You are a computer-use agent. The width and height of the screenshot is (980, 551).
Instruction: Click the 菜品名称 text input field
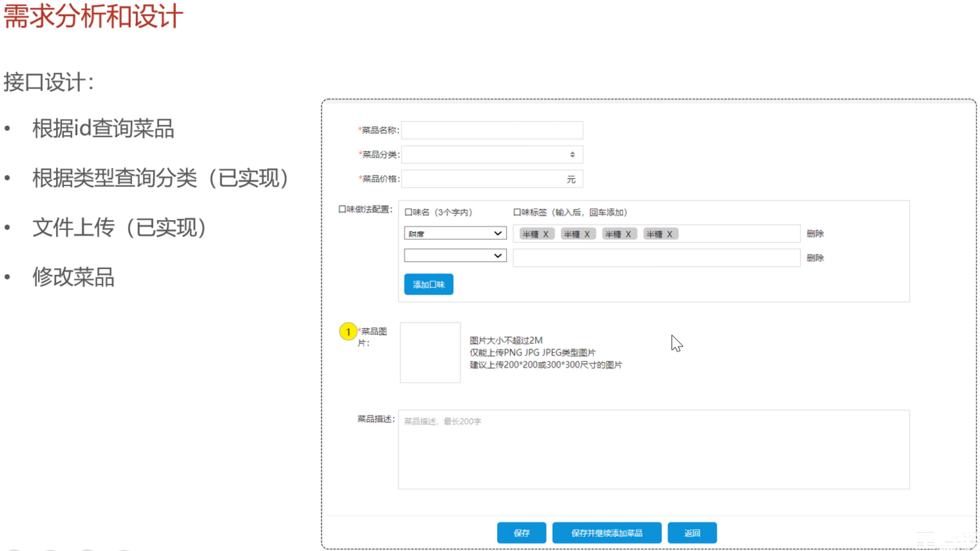coord(492,130)
